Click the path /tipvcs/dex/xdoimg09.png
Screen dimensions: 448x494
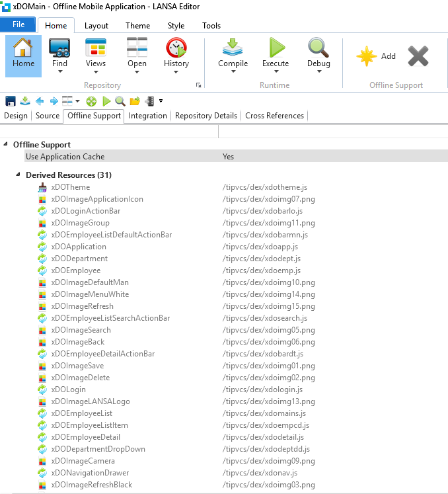268,461
